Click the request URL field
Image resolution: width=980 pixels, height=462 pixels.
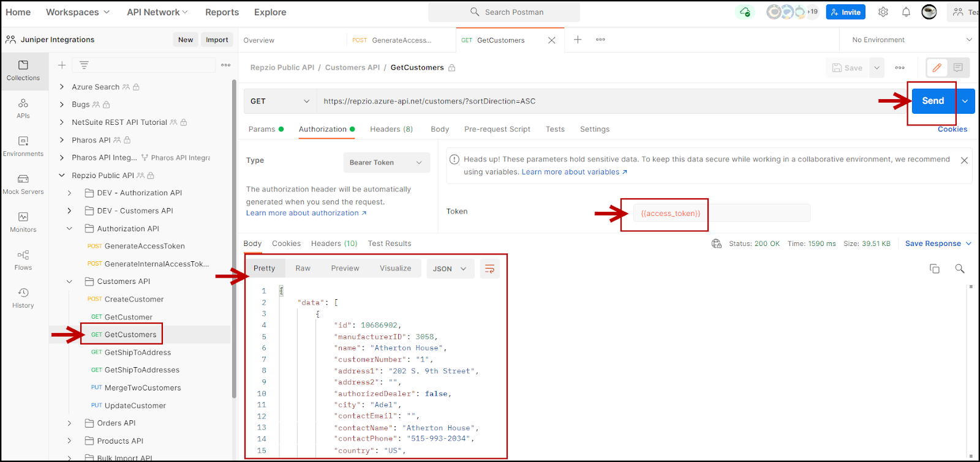(x=611, y=102)
